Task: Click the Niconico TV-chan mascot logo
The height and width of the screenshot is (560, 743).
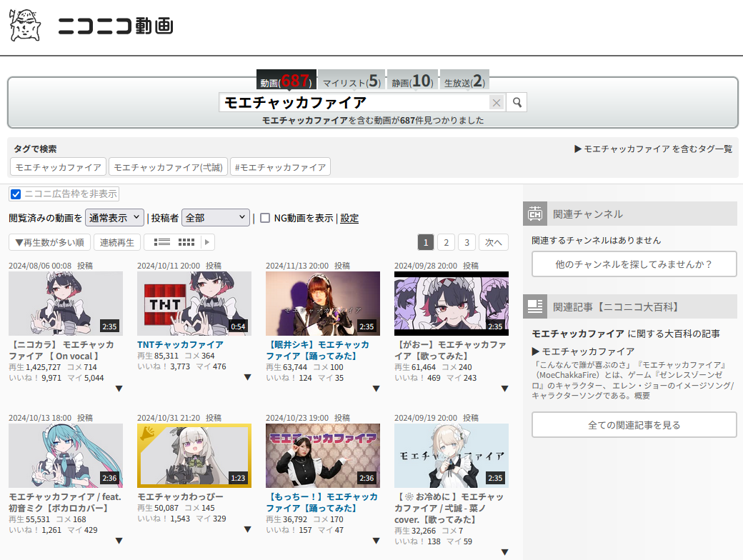Action: tap(25, 25)
